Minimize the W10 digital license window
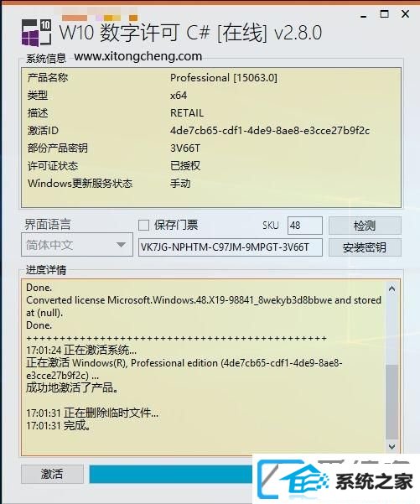This screenshot has width=420, height=504. point(364,15)
